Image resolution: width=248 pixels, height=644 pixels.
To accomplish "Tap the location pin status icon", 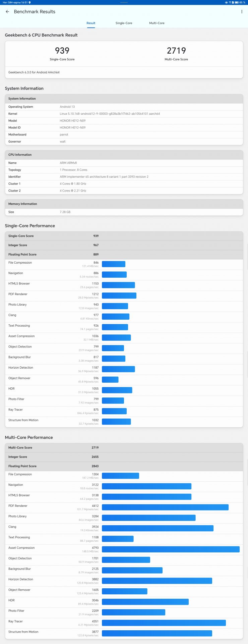I will 29,2.
